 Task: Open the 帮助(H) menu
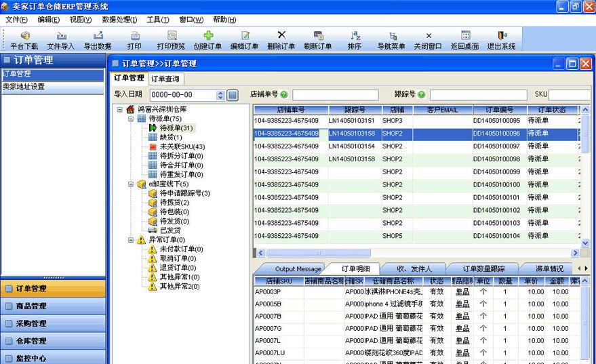click(x=224, y=20)
